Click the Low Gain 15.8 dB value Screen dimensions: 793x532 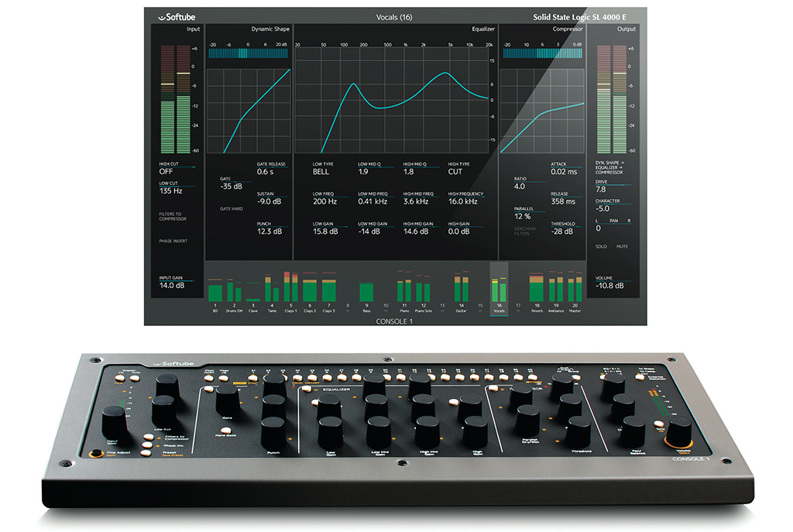pos(325,232)
